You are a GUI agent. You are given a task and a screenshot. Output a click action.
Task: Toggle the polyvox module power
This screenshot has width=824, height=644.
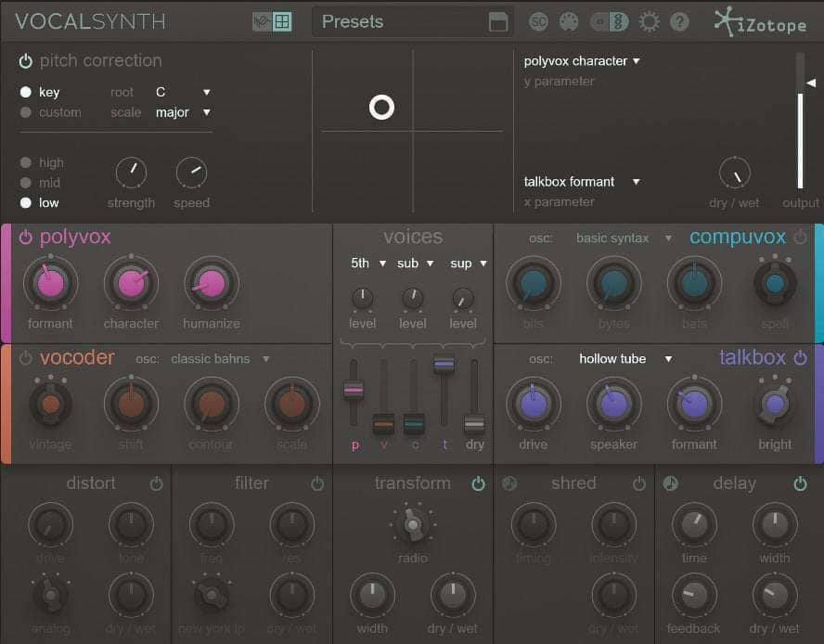pyautogui.click(x=25, y=238)
